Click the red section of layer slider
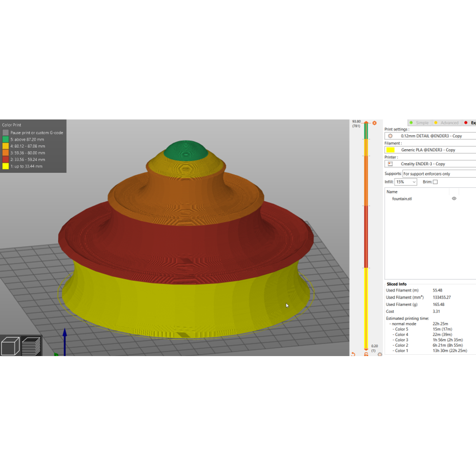 [x=366, y=237]
